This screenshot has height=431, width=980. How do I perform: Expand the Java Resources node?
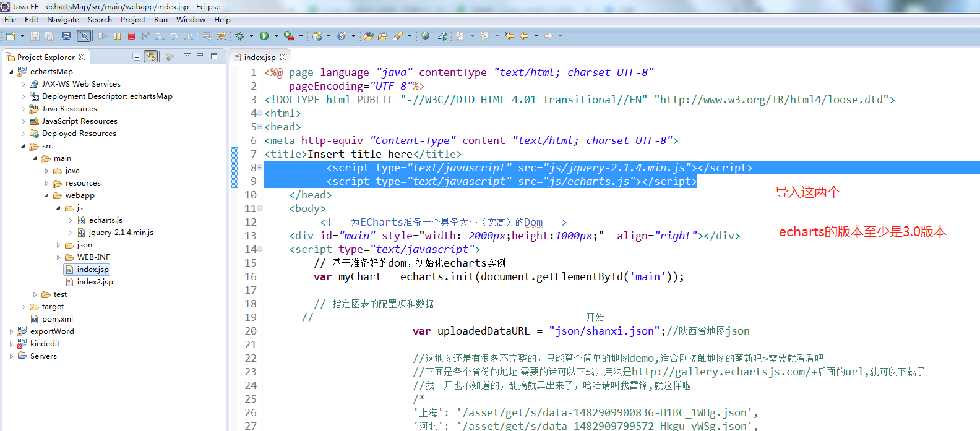click(x=23, y=109)
